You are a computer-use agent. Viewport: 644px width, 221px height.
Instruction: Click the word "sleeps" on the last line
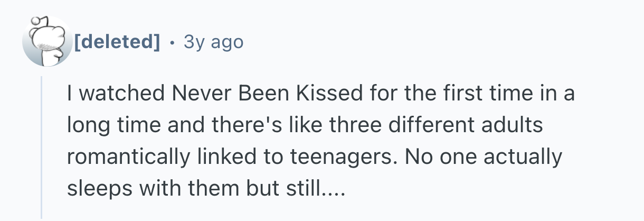[96, 188]
